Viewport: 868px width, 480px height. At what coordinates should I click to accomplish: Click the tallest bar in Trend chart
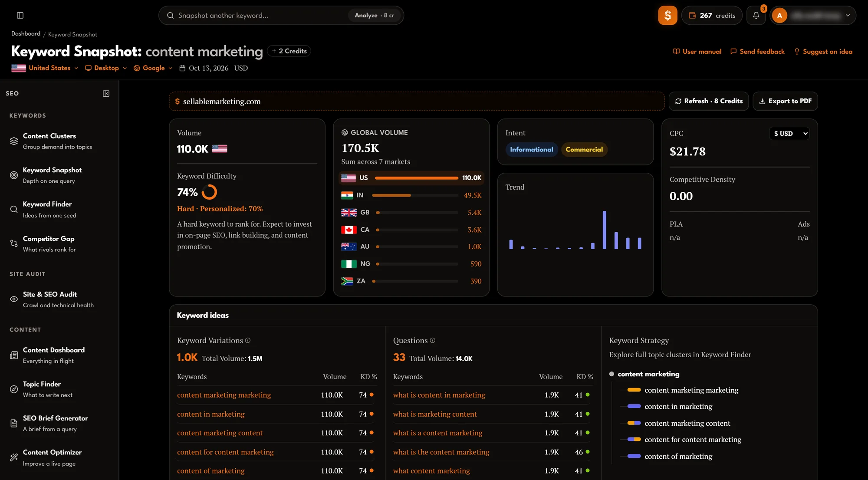604,230
